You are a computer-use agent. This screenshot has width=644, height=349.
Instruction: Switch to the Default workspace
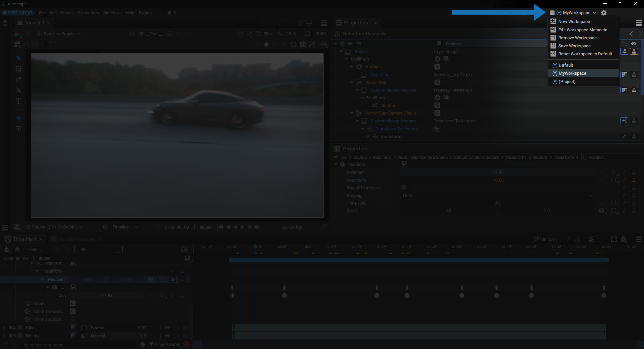click(583, 65)
